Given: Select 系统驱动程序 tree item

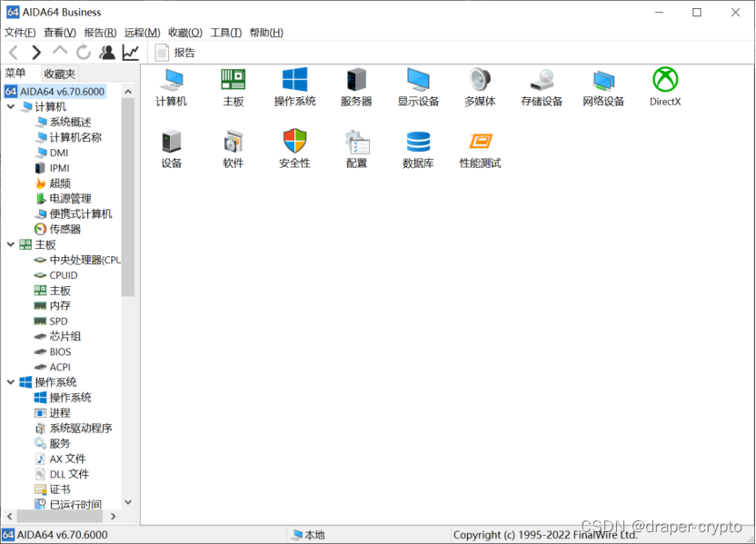Looking at the screenshot, I should point(74,429).
